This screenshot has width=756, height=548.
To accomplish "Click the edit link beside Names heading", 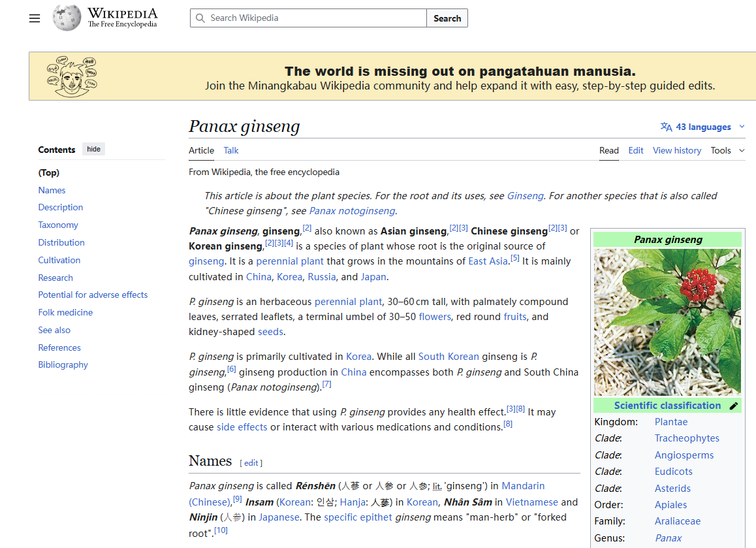I will click(x=251, y=462).
